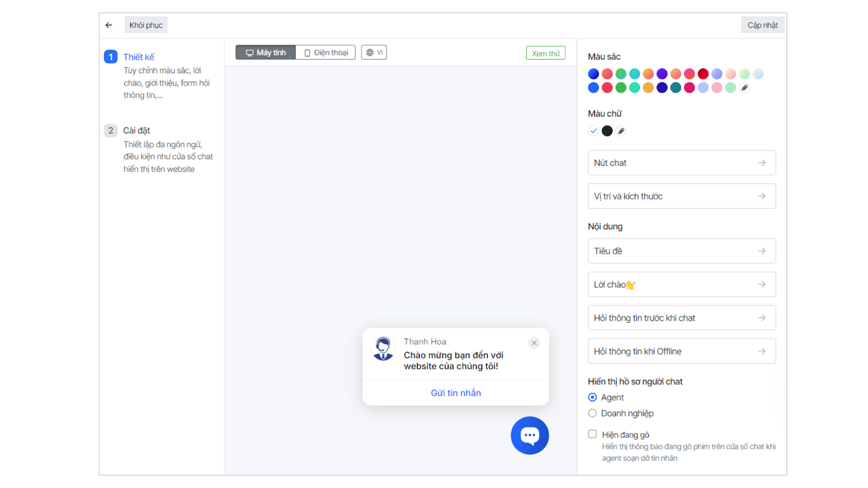Image resolution: width=868 pixels, height=488 pixels.
Task: Click the Cập nhật button
Action: click(762, 25)
